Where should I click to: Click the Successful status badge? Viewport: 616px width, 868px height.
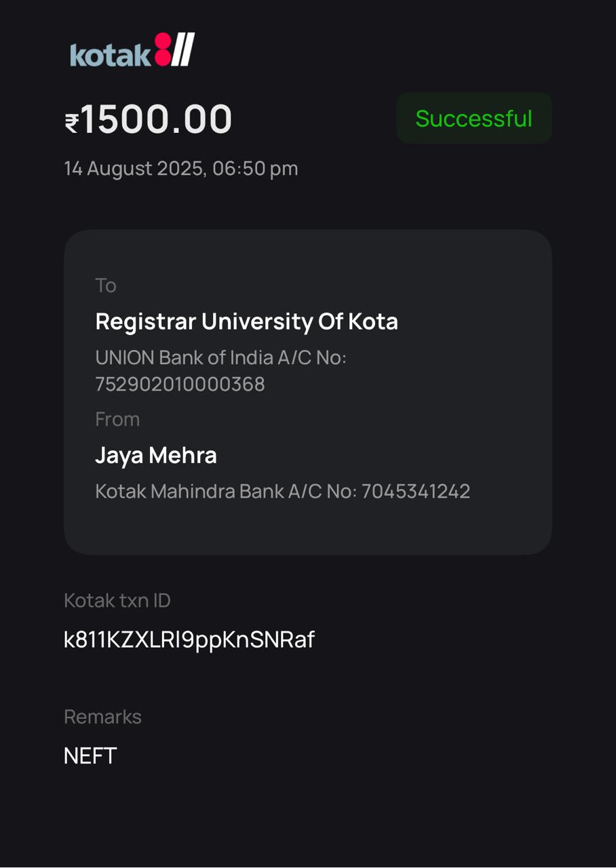[474, 119]
